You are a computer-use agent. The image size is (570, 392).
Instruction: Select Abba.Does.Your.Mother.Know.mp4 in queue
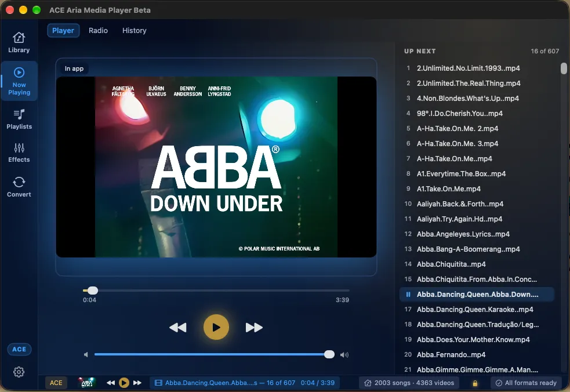pyautogui.click(x=477, y=340)
